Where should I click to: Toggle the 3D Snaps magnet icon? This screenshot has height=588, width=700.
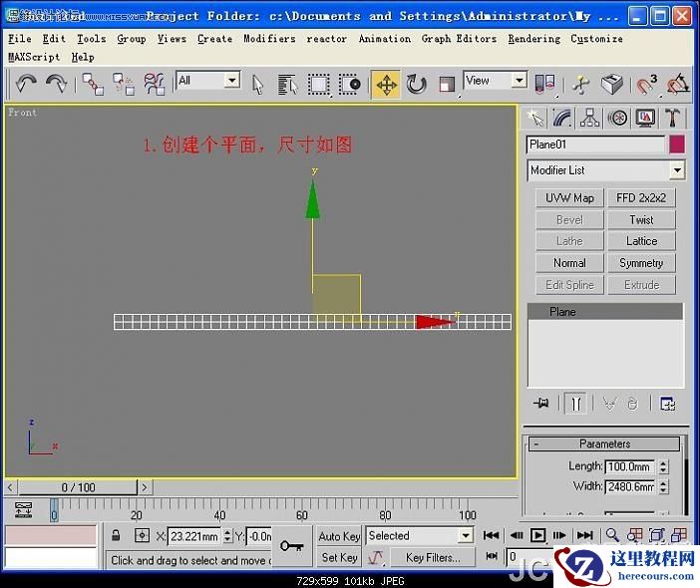[645, 84]
